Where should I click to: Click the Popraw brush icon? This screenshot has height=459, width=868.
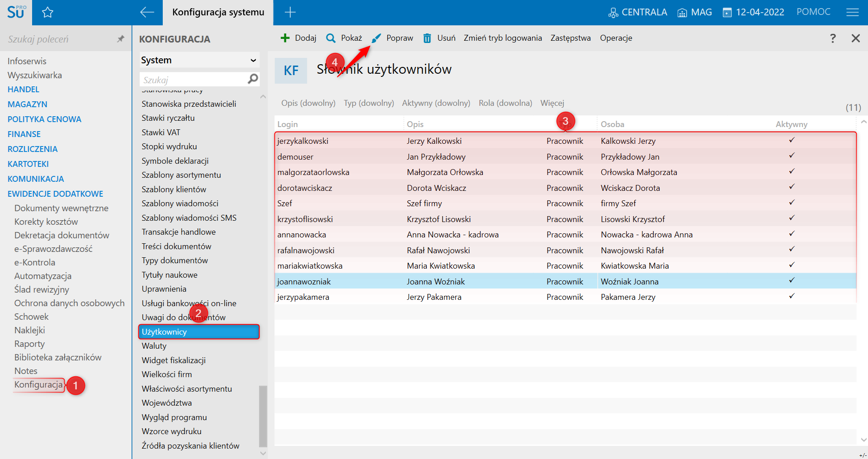[x=376, y=38]
